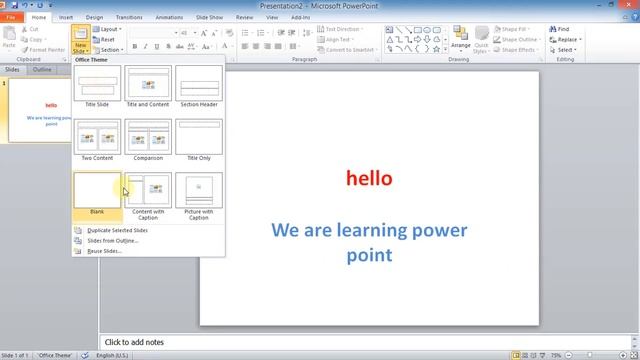Open the Select dropdown
Screen dimensions: 640x360
click(x=563, y=50)
